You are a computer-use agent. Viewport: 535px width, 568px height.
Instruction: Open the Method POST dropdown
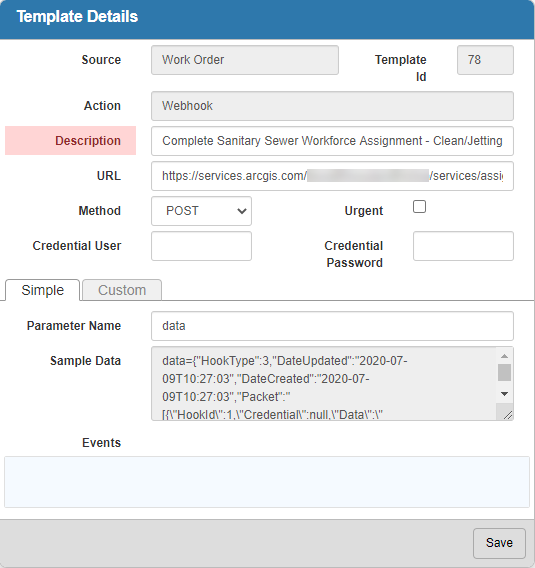click(201, 211)
